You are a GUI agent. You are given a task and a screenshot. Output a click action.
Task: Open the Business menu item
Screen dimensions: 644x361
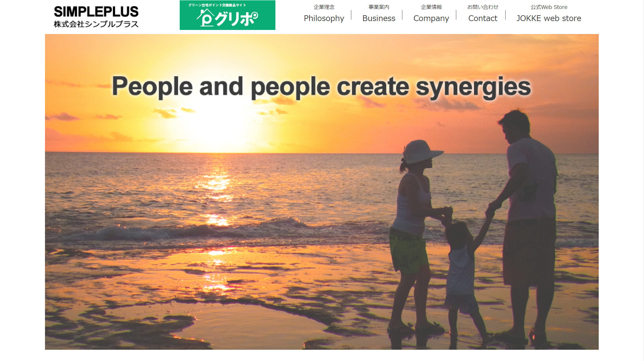(379, 18)
